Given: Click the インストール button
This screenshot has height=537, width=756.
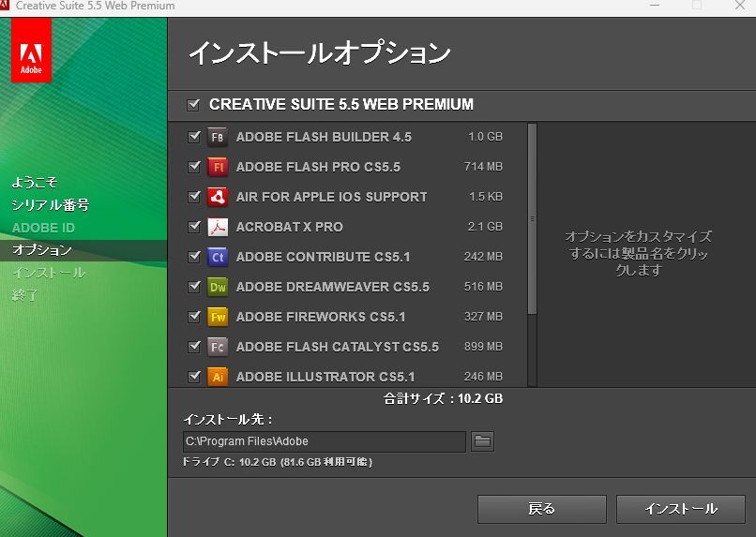Looking at the screenshot, I should pos(680,509).
